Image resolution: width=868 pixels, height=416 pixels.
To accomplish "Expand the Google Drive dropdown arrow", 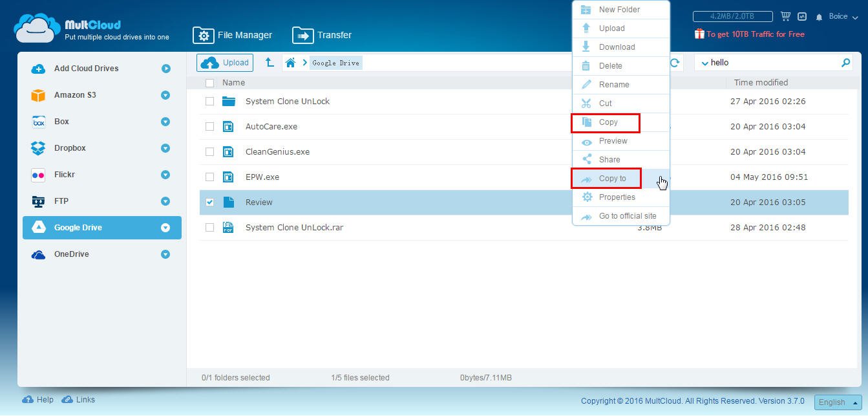I will pos(165,228).
